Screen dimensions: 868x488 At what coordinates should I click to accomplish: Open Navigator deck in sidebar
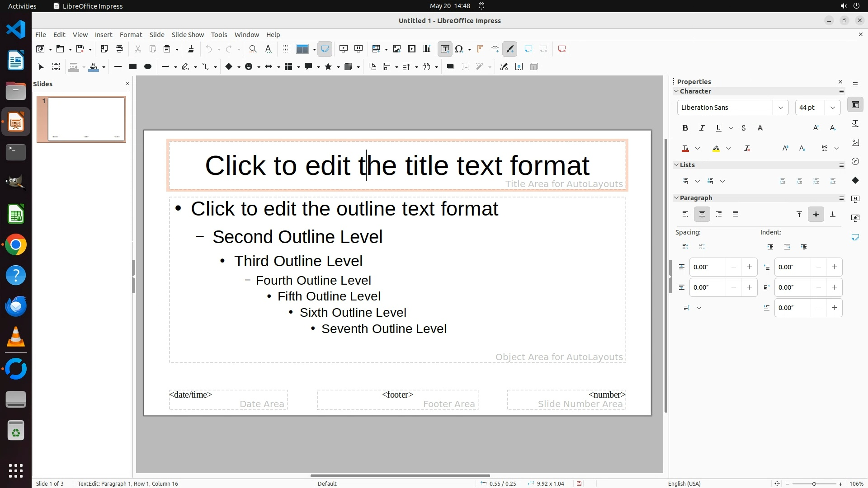[x=855, y=161]
